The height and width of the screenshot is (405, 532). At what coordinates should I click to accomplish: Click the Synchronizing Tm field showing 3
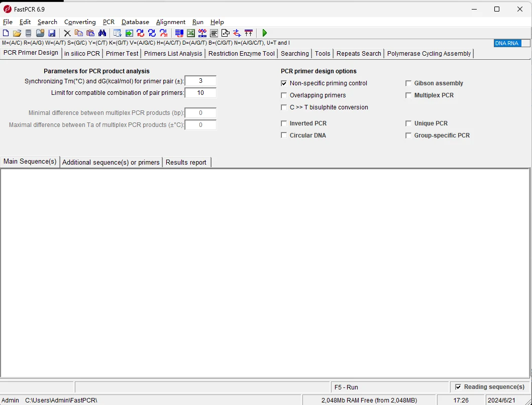coord(200,81)
